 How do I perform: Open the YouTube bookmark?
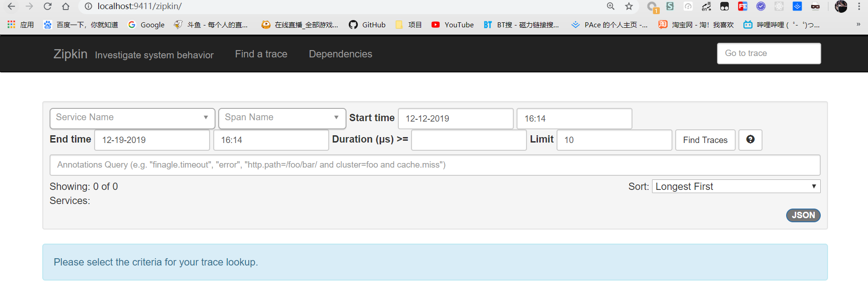click(452, 25)
